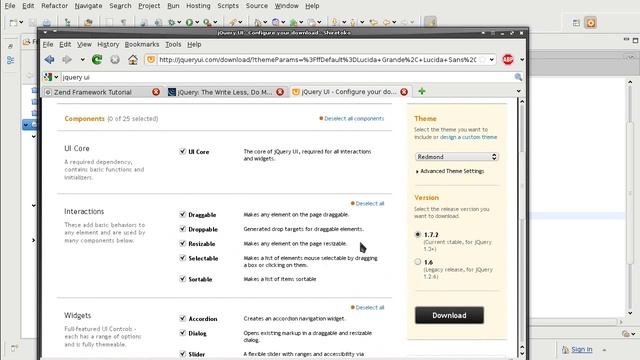Click Eclipse New file toolbar icon

13,22
